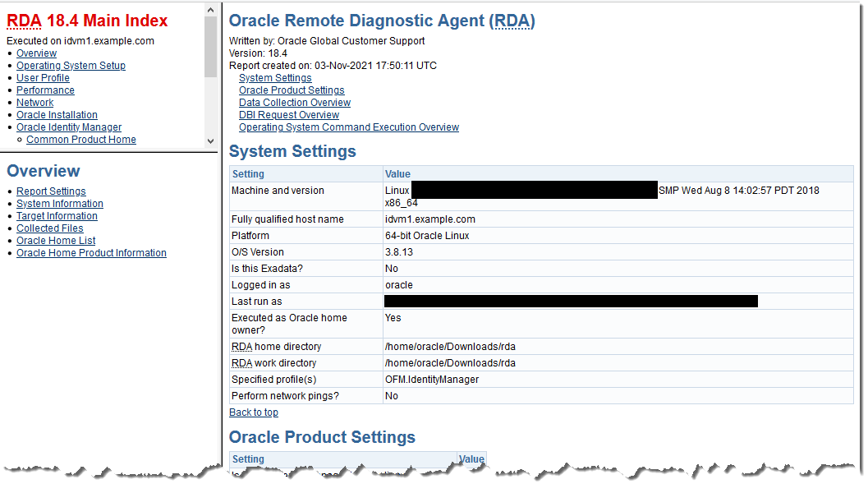Go to User Profile section
This screenshot has height=493, width=868.
[x=44, y=78]
